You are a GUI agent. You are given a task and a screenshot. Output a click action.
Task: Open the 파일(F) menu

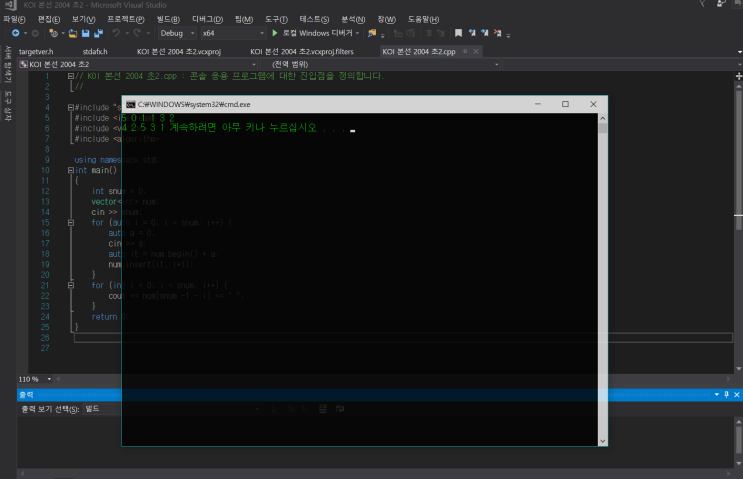click(x=14, y=19)
